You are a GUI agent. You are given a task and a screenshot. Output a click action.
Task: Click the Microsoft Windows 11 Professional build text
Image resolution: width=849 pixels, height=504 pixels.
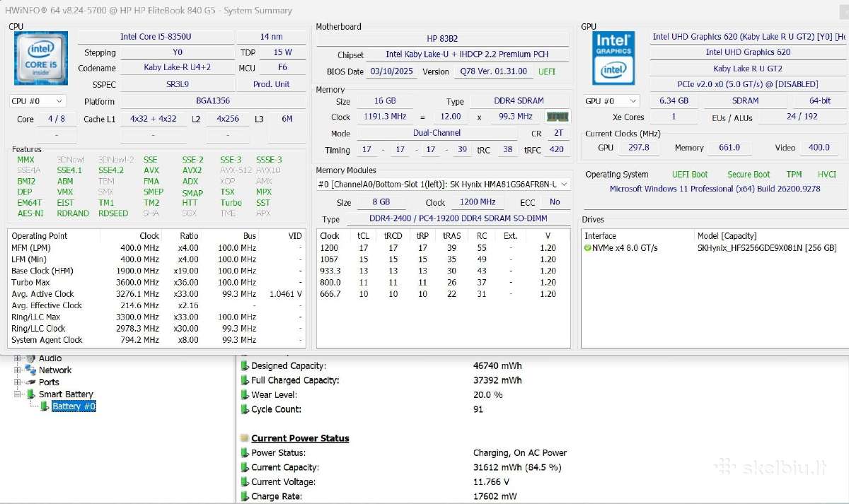pos(715,189)
